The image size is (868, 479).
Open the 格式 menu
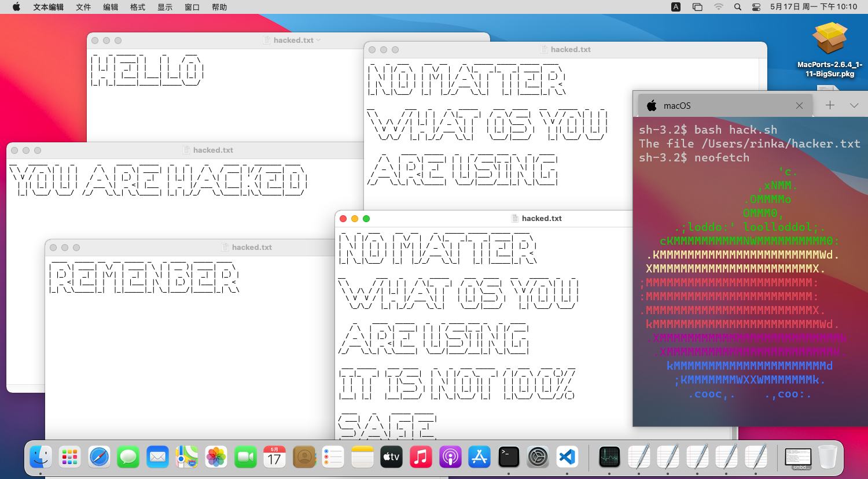coord(138,7)
